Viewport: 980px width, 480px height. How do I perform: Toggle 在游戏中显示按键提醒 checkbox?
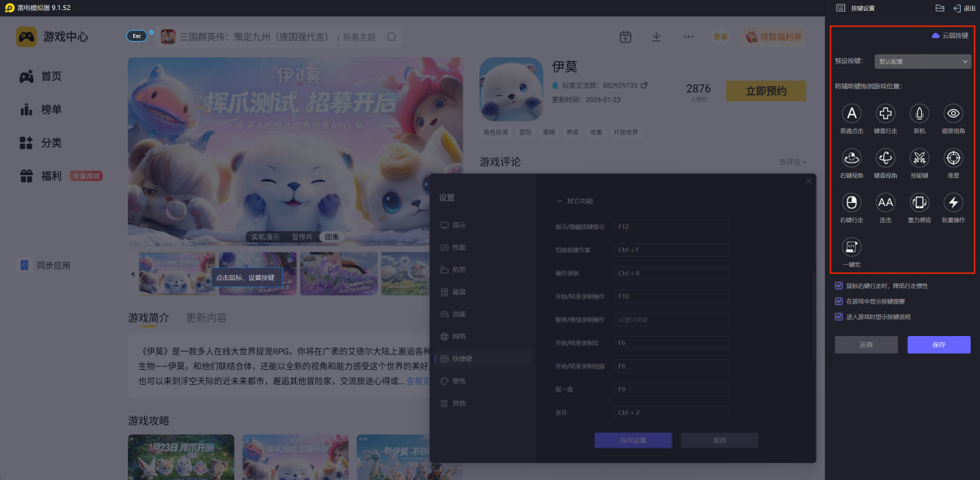[839, 301]
